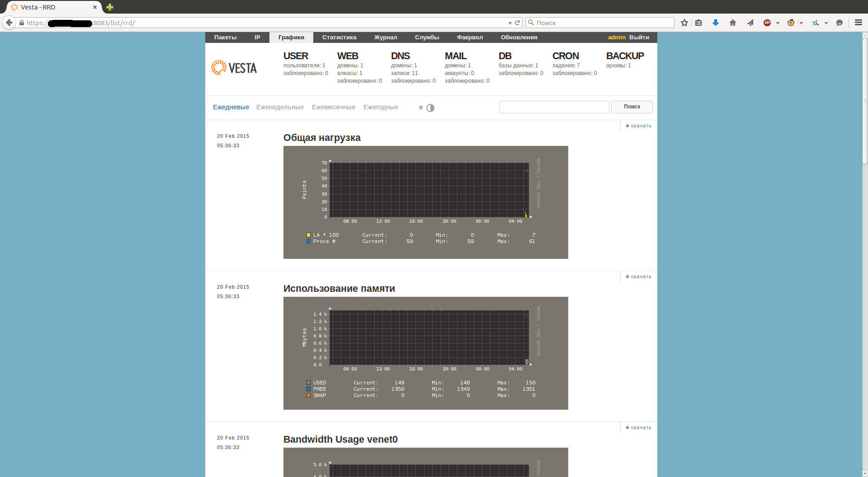This screenshot has width=868, height=477.
Task: Show Ежедневные daily graphs
Action: 231,107
